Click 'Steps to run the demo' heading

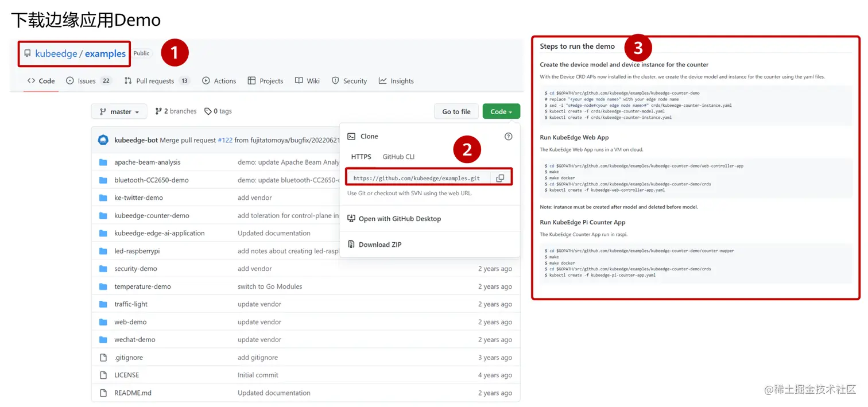coord(577,46)
